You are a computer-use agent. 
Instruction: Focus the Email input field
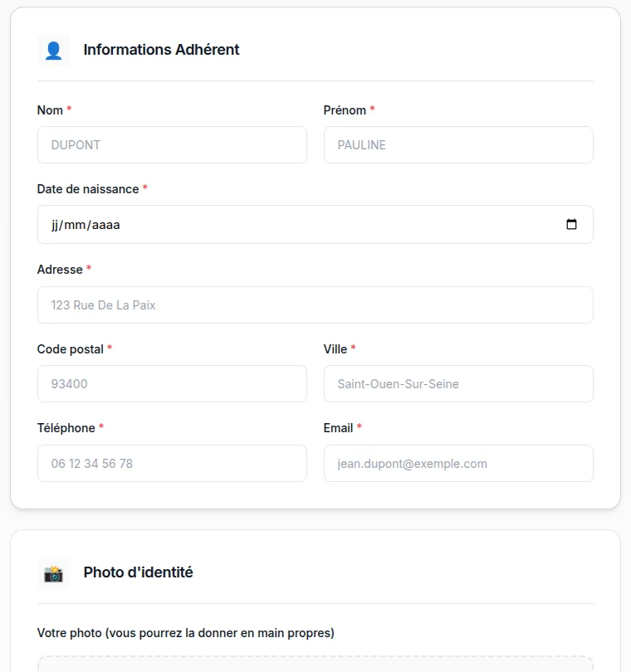point(458,463)
